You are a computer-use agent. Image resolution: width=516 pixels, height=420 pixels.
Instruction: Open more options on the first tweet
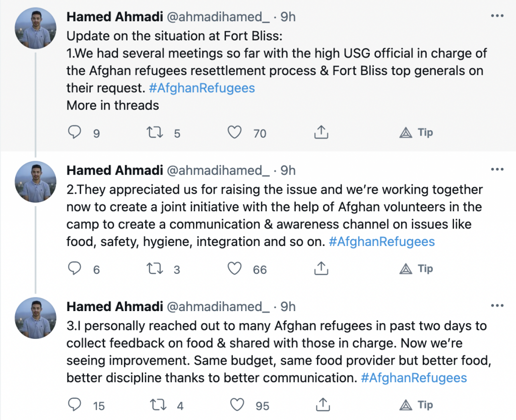point(497,16)
